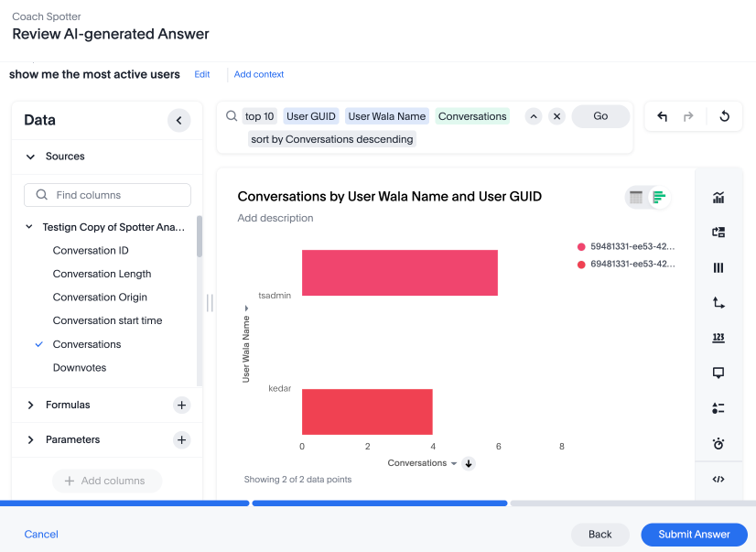Open the alert timer icon

(x=718, y=443)
